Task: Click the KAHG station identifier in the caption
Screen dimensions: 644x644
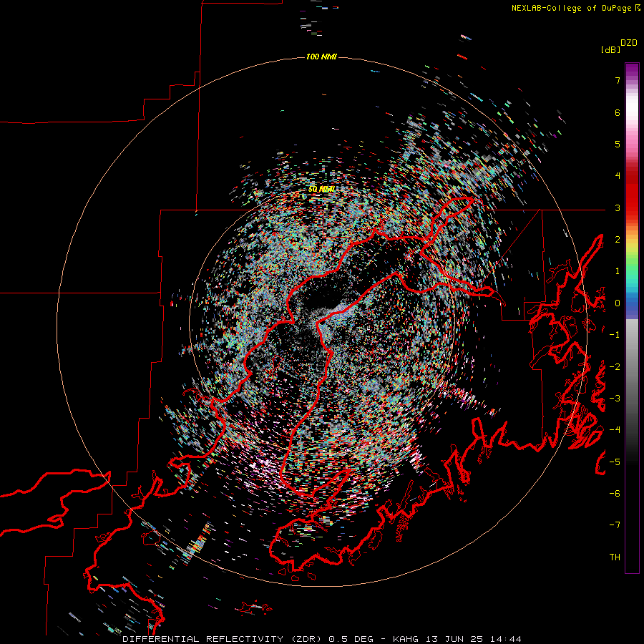Action: (x=406, y=639)
